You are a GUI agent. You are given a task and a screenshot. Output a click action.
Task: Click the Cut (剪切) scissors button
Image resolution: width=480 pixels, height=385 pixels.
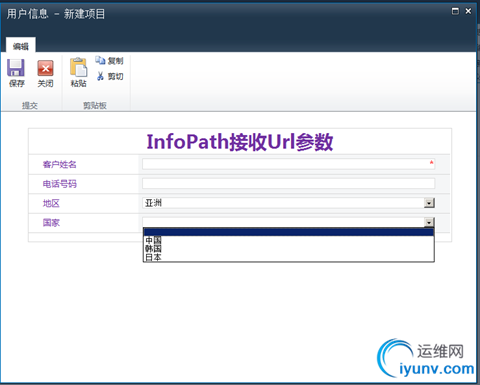110,76
